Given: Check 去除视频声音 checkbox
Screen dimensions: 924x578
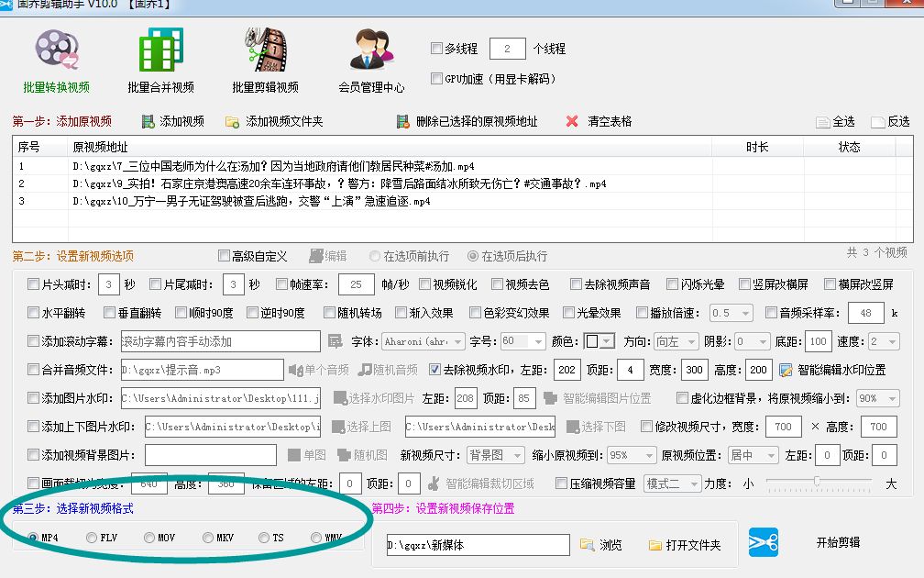Looking at the screenshot, I should point(577,284).
